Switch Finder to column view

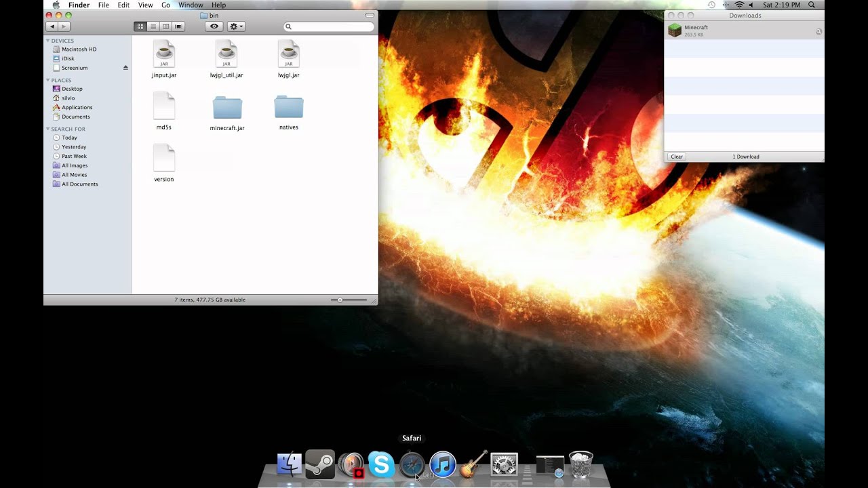pyautogui.click(x=165, y=26)
